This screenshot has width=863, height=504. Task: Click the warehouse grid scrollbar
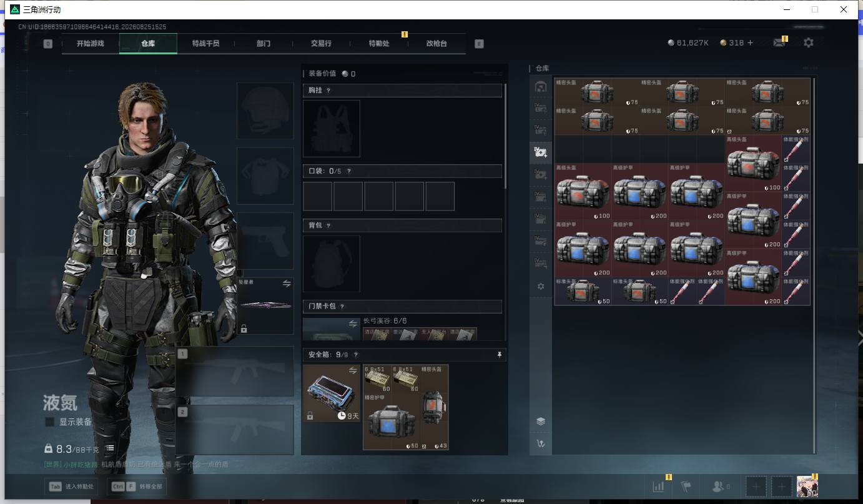(x=814, y=265)
